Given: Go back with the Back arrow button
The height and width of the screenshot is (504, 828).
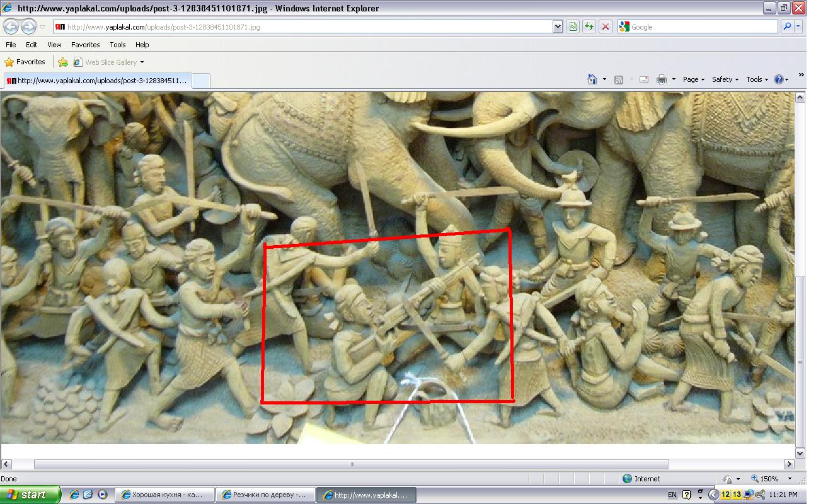Looking at the screenshot, I should 11,26.
